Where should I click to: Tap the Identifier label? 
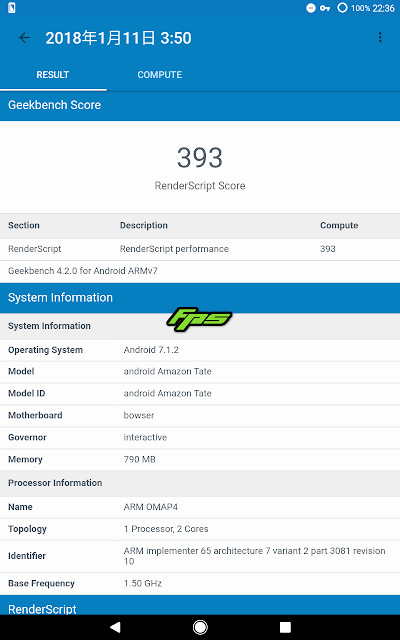coord(27,556)
